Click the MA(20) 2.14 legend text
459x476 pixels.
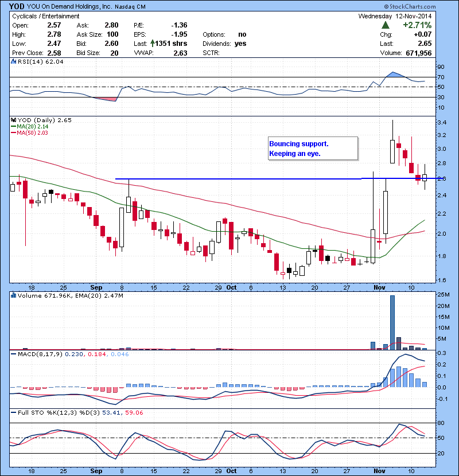33,127
